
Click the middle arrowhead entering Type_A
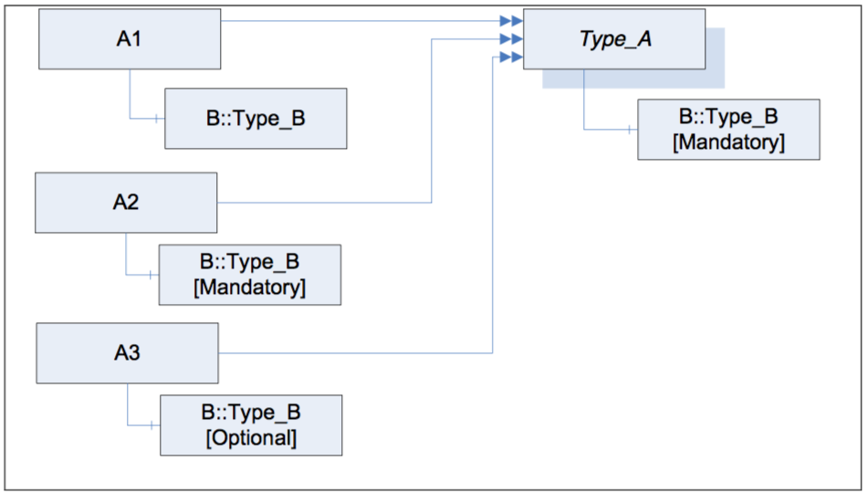pyautogui.click(x=516, y=39)
